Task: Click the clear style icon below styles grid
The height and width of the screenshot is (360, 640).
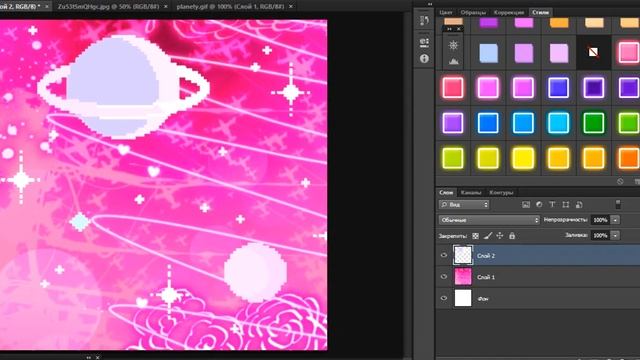Action: (620, 181)
